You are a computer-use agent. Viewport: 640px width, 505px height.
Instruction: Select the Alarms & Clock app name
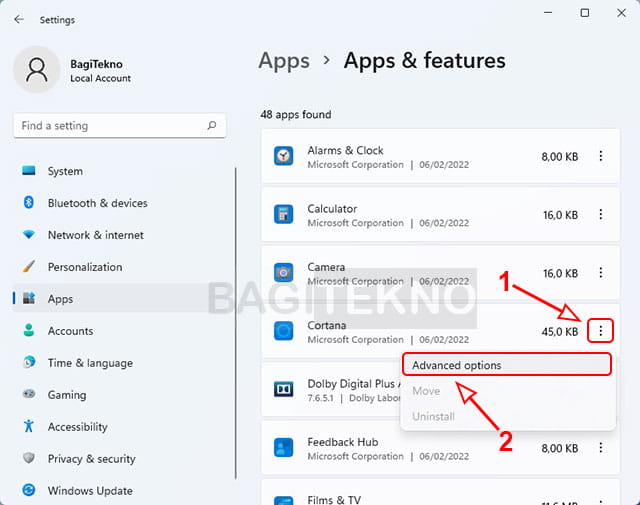345,150
